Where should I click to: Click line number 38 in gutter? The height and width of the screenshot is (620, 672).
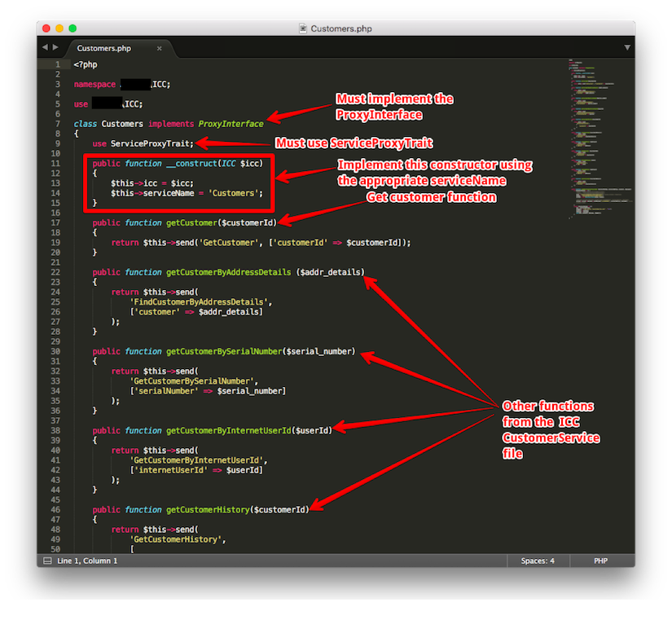tap(55, 430)
